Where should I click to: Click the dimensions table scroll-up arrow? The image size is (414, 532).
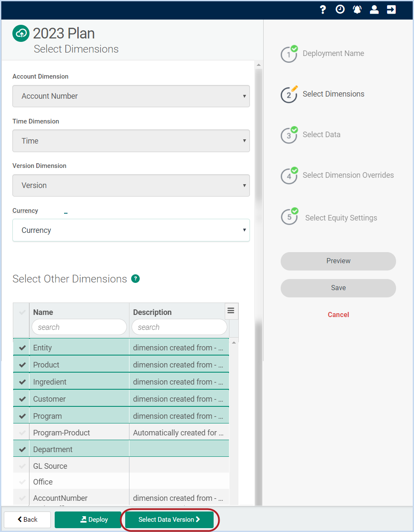click(234, 343)
